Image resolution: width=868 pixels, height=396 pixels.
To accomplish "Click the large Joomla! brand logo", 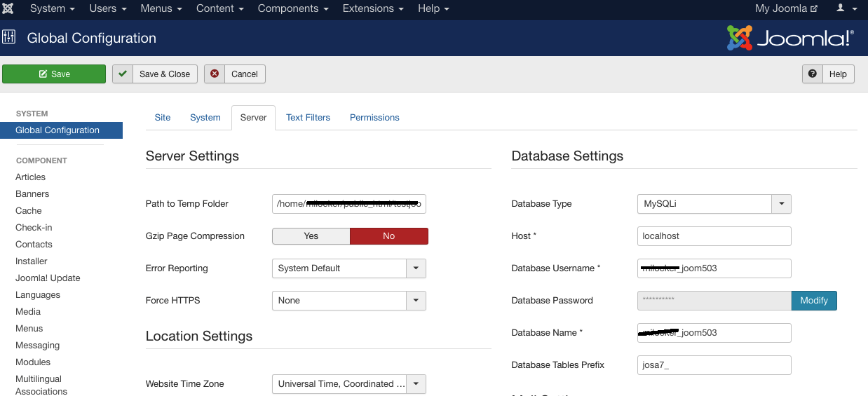I will 791,38.
